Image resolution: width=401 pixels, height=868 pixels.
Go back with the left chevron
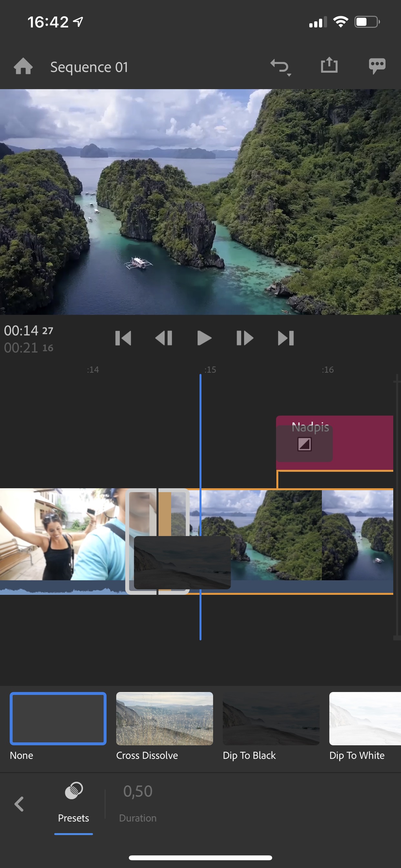point(19,804)
